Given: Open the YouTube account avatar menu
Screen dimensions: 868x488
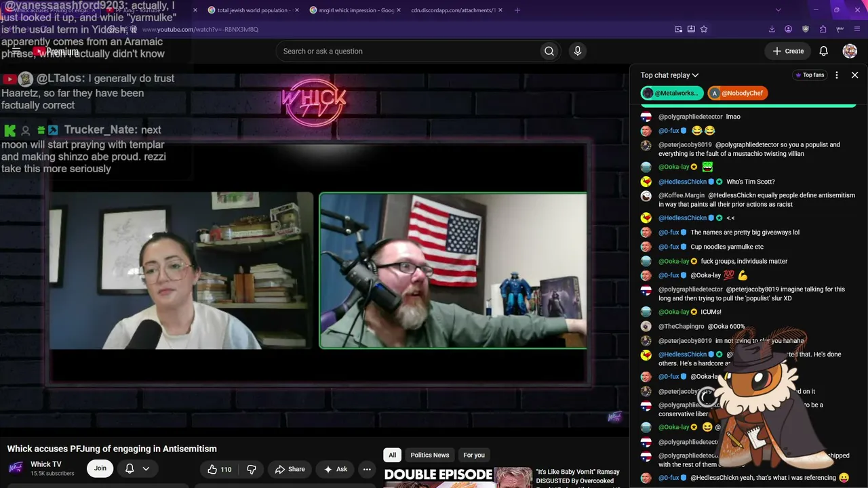Looking at the screenshot, I should [850, 51].
